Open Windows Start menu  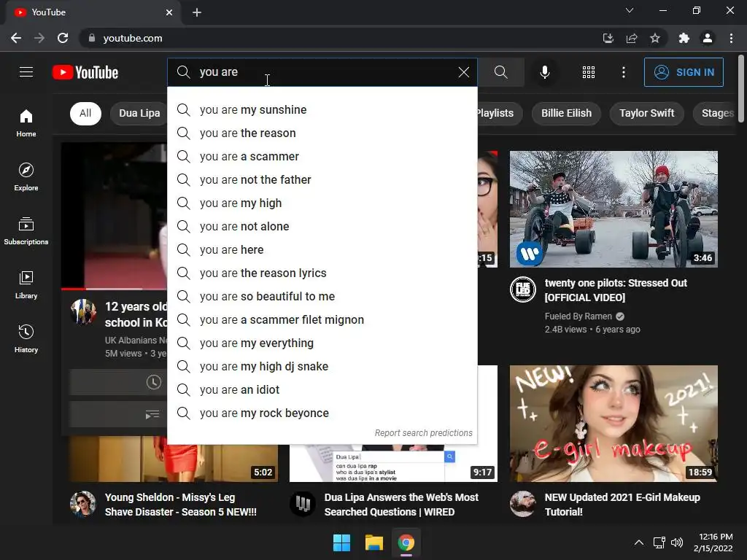point(341,542)
